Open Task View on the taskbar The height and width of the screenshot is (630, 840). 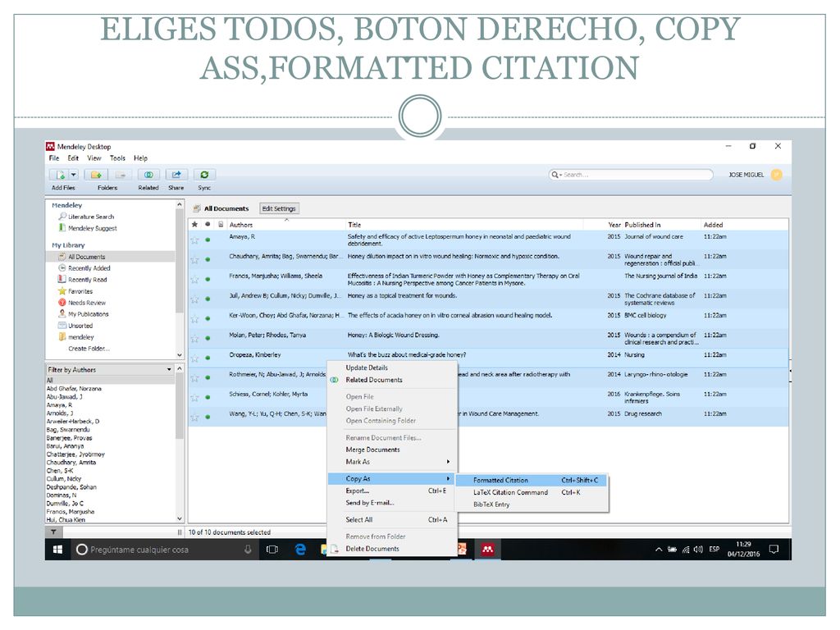pyautogui.click(x=272, y=550)
